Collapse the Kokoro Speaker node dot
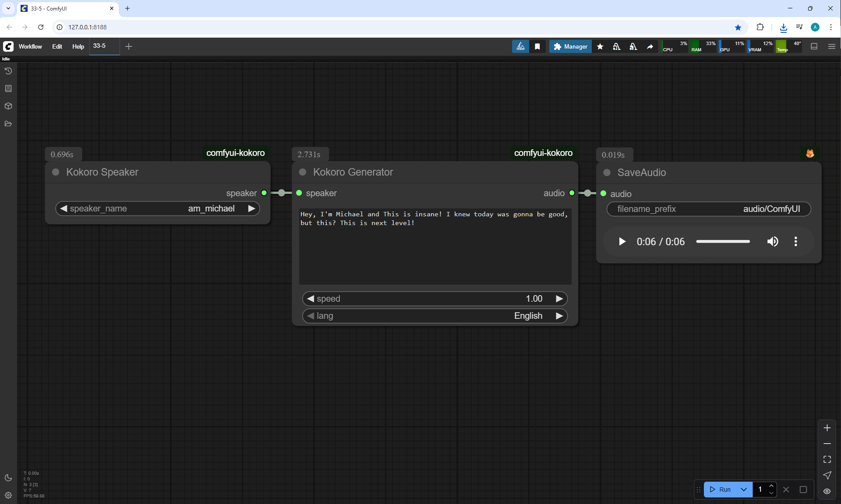The image size is (841, 504). click(56, 172)
